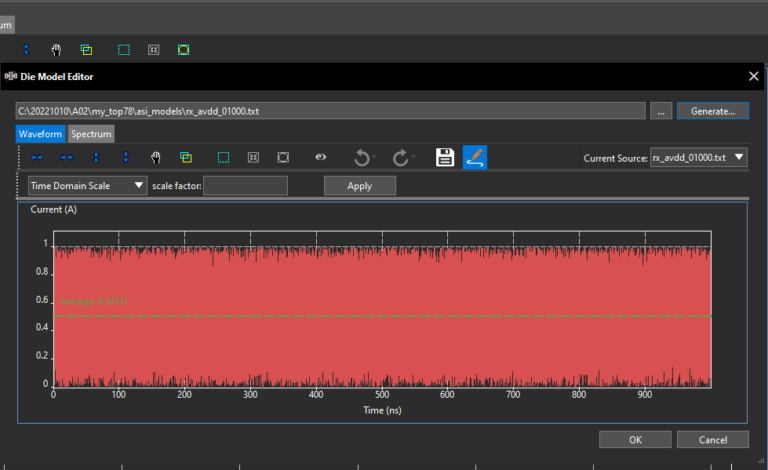768x470 pixels.
Task: Click the browse ellipsis button beside file path
Action: (661, 111)
